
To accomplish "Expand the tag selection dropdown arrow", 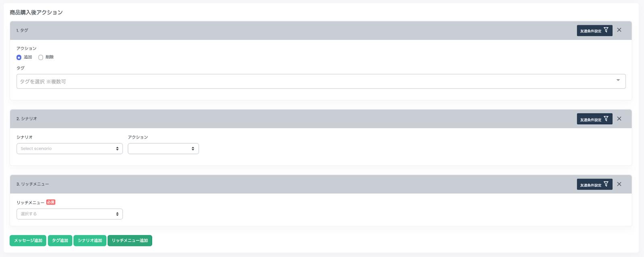I will 618,80.
